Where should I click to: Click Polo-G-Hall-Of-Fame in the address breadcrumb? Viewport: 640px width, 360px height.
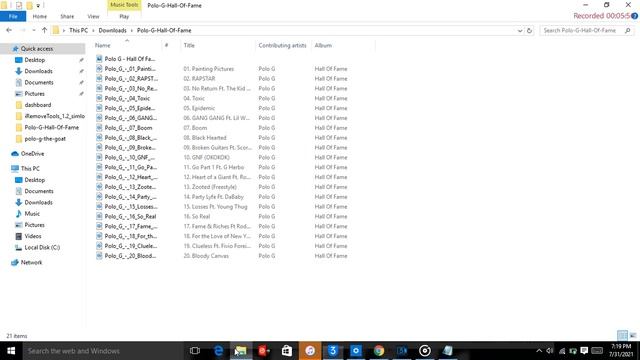[x=164, y=30]
